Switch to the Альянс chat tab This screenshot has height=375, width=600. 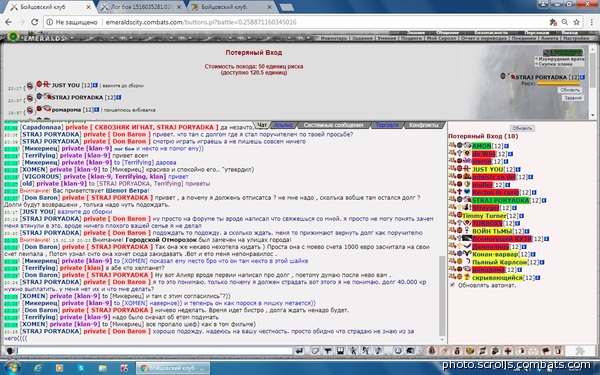coord(284,125)
